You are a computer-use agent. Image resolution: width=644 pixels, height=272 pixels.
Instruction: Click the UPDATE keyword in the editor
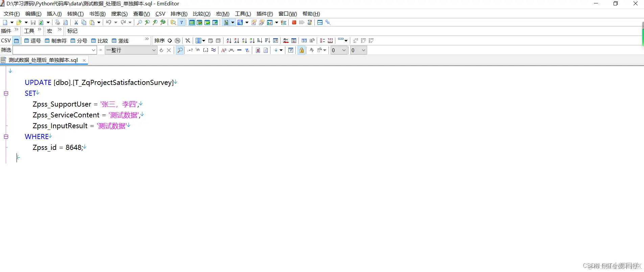click(x=38, y=83)
